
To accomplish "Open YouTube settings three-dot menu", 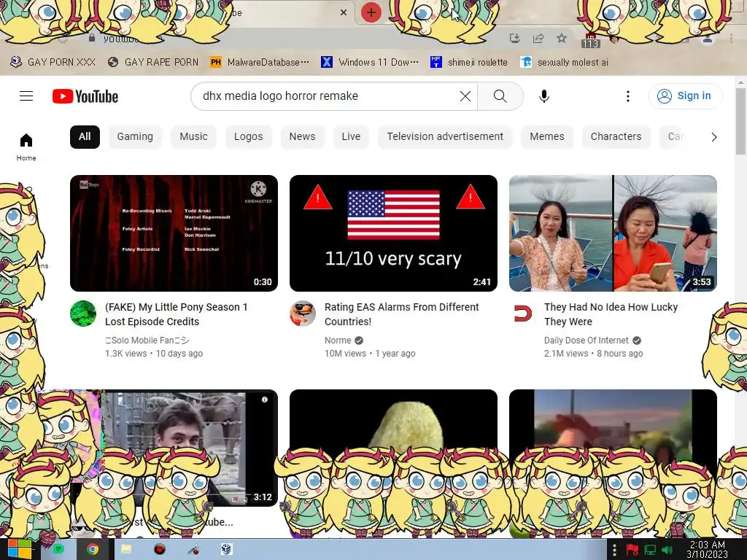I will 628,96.
